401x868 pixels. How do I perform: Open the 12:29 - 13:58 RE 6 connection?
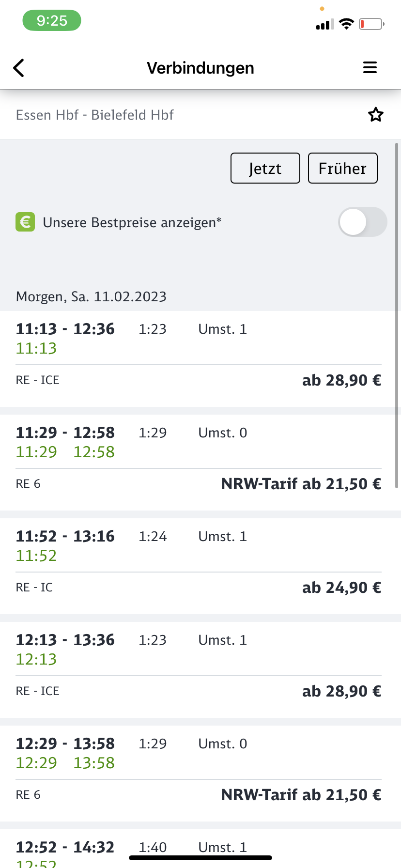199,773
